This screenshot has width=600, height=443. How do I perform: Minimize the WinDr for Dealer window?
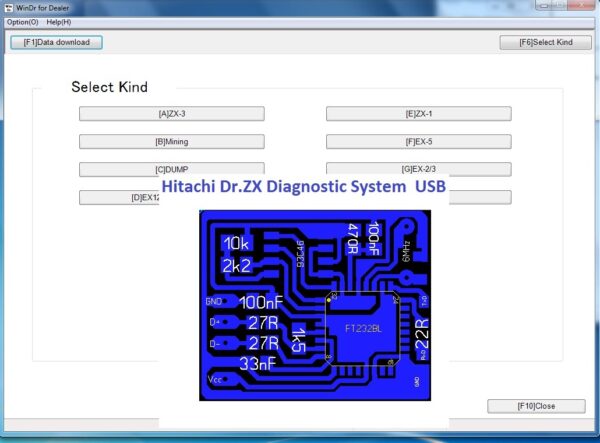[x=544, y=5]
